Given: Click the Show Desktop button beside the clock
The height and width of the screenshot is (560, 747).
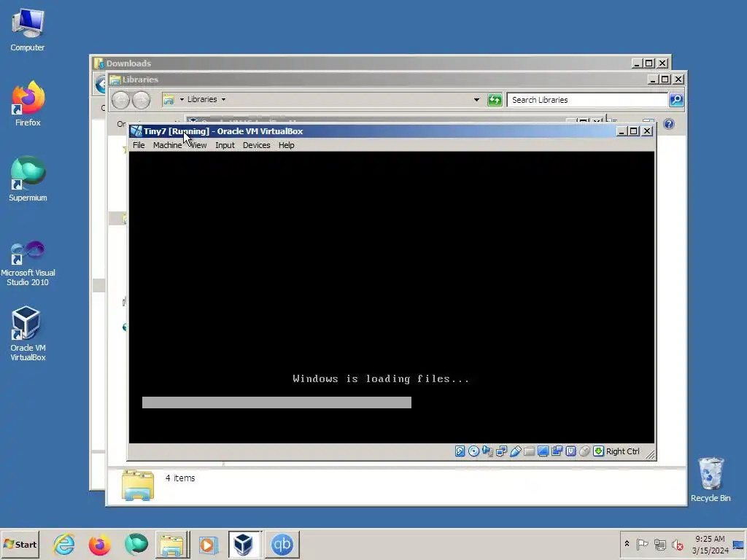Looking at the screenshot, I should coord(739,544).
